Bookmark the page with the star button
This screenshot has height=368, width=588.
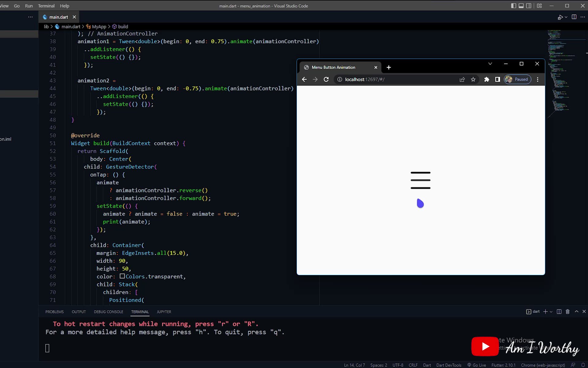tap(473, 79)
